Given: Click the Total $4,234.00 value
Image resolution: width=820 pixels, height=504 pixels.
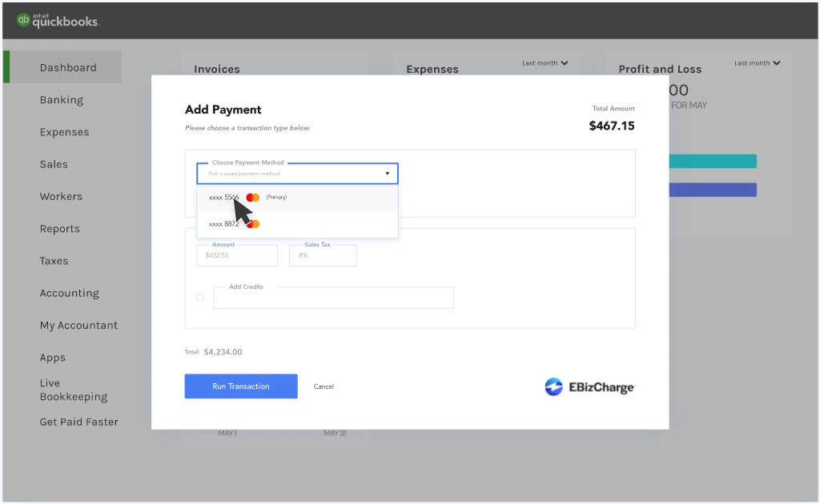Looking at the screenshot, I should click(x=223, y=352).
